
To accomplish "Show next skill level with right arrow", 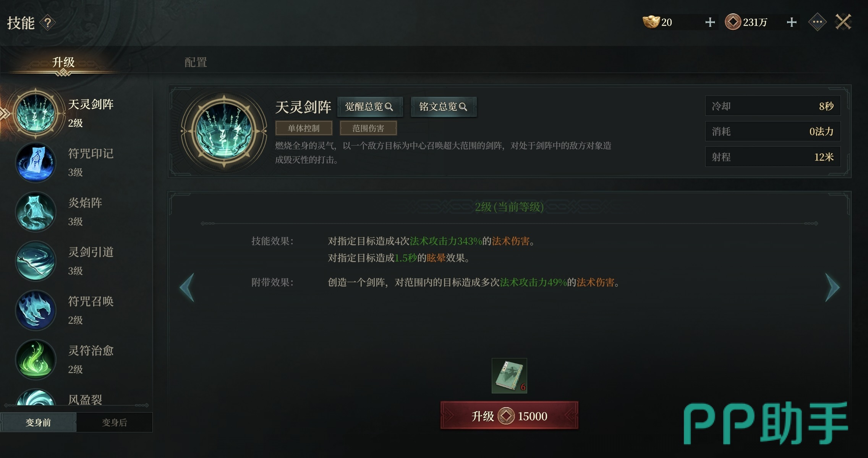I will pos(832,287).
